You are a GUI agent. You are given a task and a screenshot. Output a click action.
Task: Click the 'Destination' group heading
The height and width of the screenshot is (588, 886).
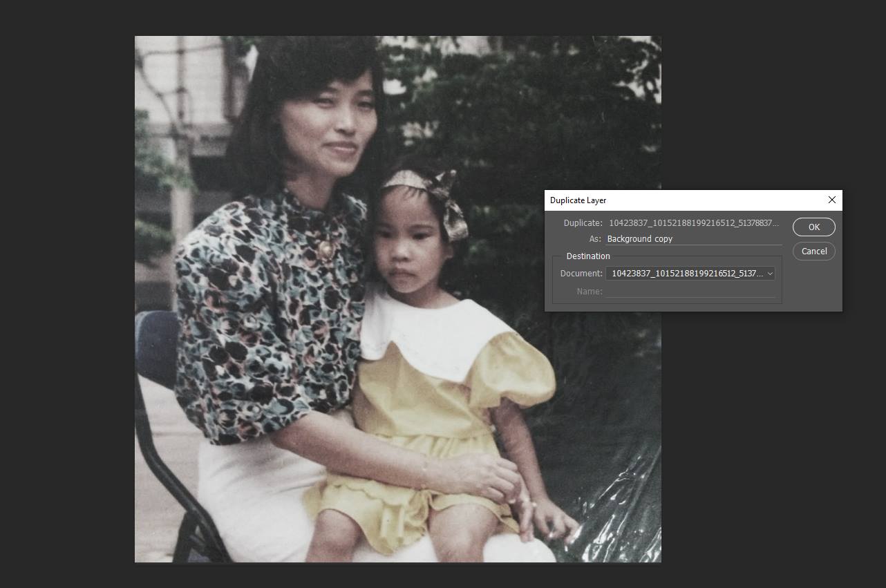587,256
